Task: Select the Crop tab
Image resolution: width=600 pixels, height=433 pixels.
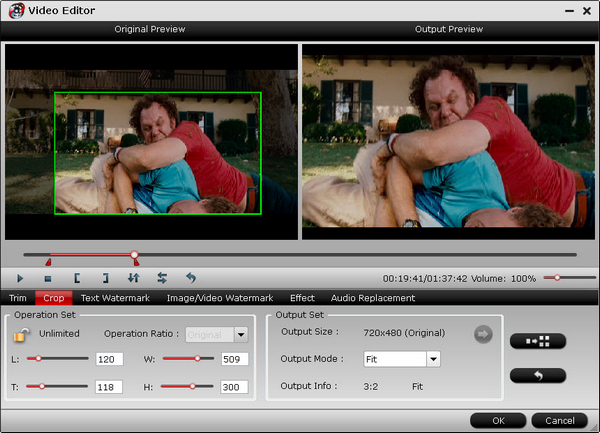Action: (54, 298)
